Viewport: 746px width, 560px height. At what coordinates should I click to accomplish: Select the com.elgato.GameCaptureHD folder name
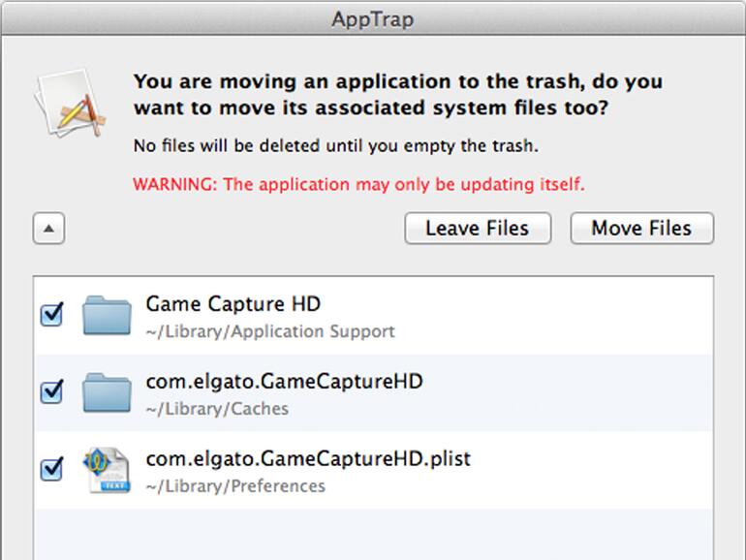[x=284, y=382]
